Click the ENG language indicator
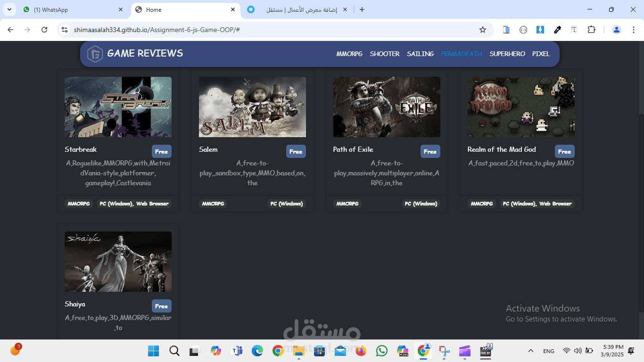 point(549,351)
